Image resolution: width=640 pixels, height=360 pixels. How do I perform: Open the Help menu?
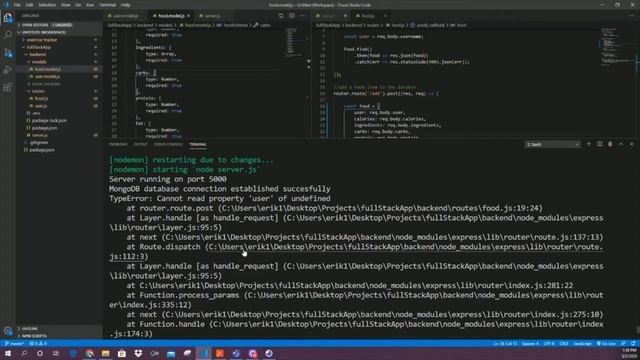tap(125, 5)
